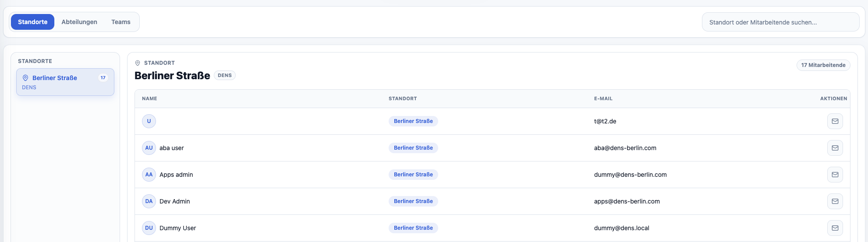Click the NAME column header
The image size is (868, 242).
click(x=149, y=99)
